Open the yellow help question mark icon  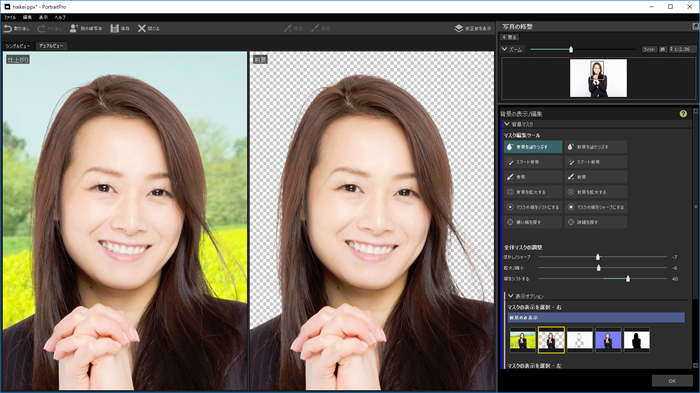tap(683, 114)
